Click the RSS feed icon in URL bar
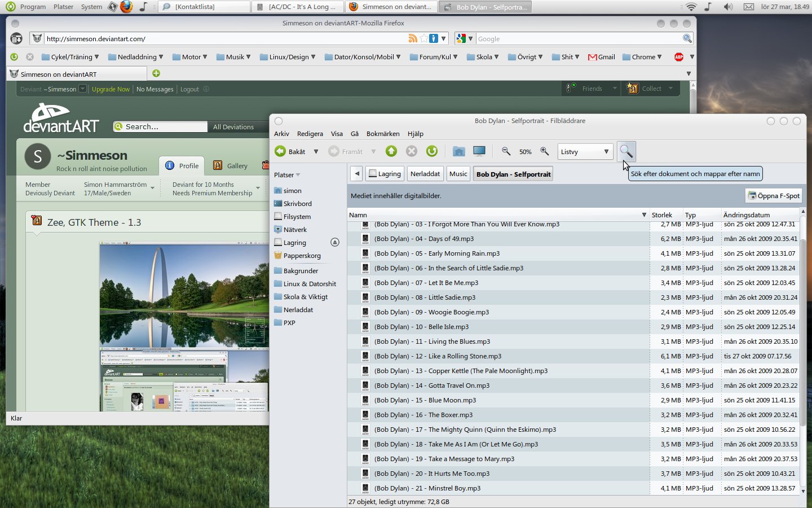Viewport: 812px width, 508px height. coord(413,38)
